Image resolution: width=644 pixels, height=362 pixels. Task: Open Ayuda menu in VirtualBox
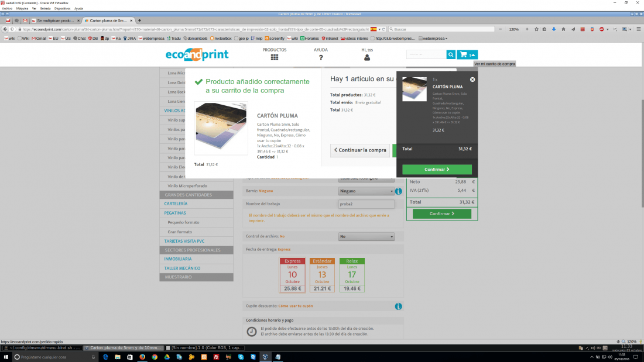coord(78,8)
